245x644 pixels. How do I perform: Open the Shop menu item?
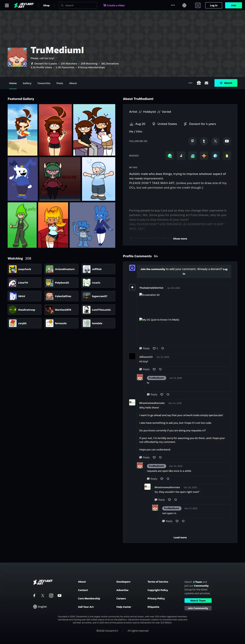click(46, 5)
